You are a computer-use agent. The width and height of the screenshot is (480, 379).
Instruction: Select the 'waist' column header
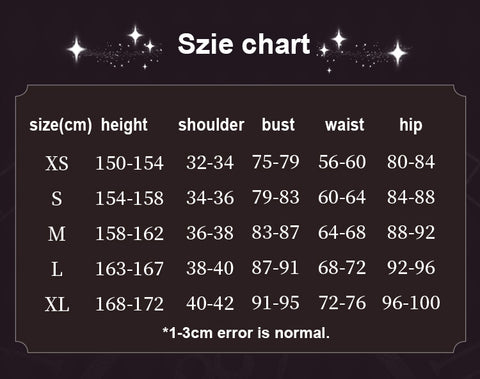tap(345, 125)
